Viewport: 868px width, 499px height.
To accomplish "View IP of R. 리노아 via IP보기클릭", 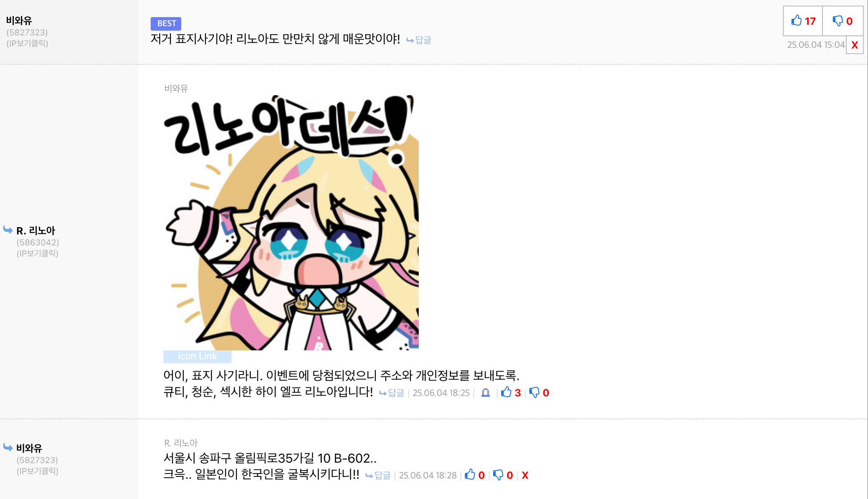I will pyautogui.click(x=38, y=253).
